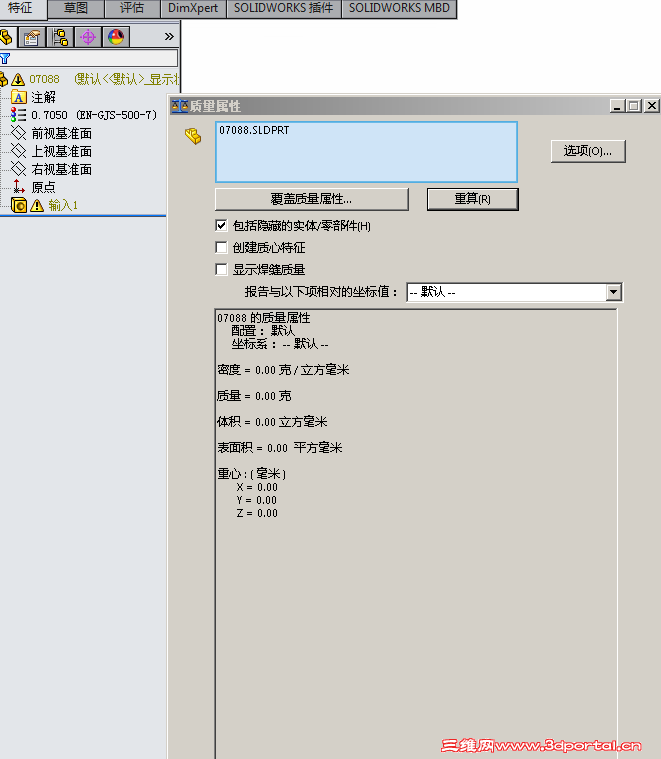Click the plane icon next to 上视基准面
The image size is (661, 759).
click(18, 151)
